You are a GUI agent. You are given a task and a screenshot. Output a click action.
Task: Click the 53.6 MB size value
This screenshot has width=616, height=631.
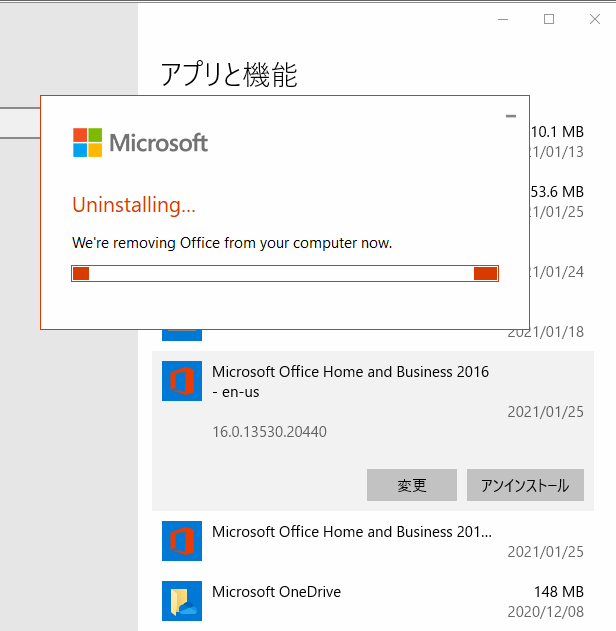pyautogui.click(x=557, y=192)
